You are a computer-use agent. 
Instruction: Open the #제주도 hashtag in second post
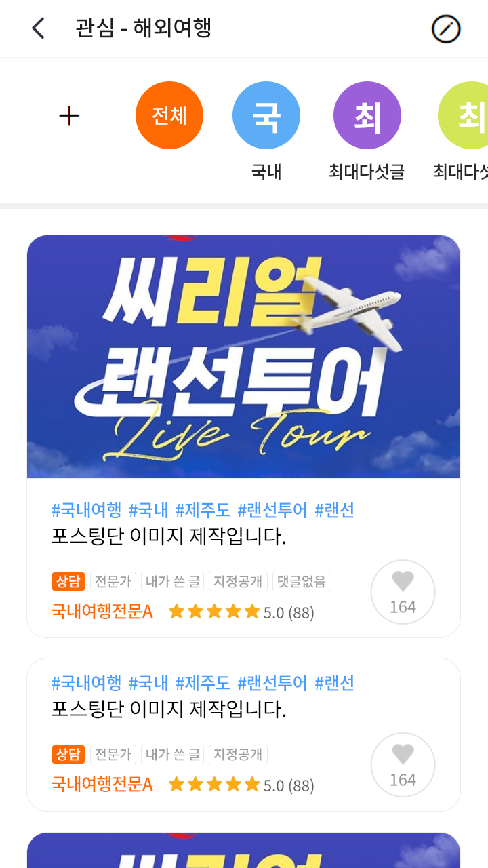203,683
